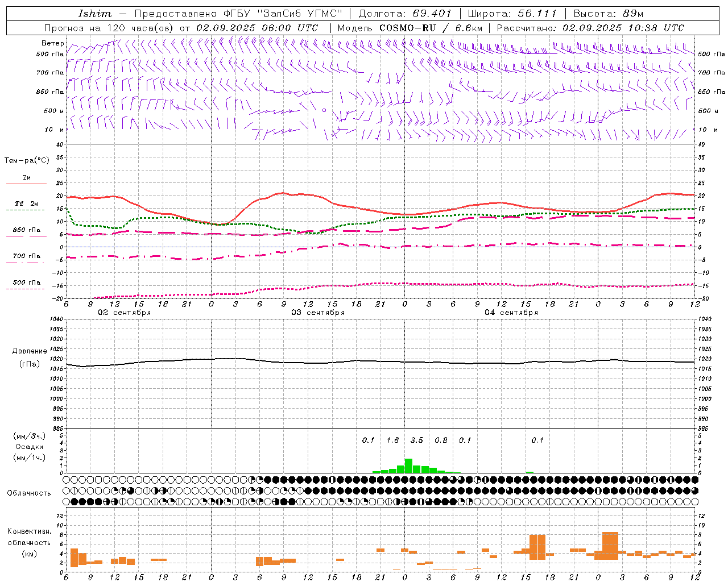
Task: Select the "Высота: 89м" header entry
Action: pos(609,14)
